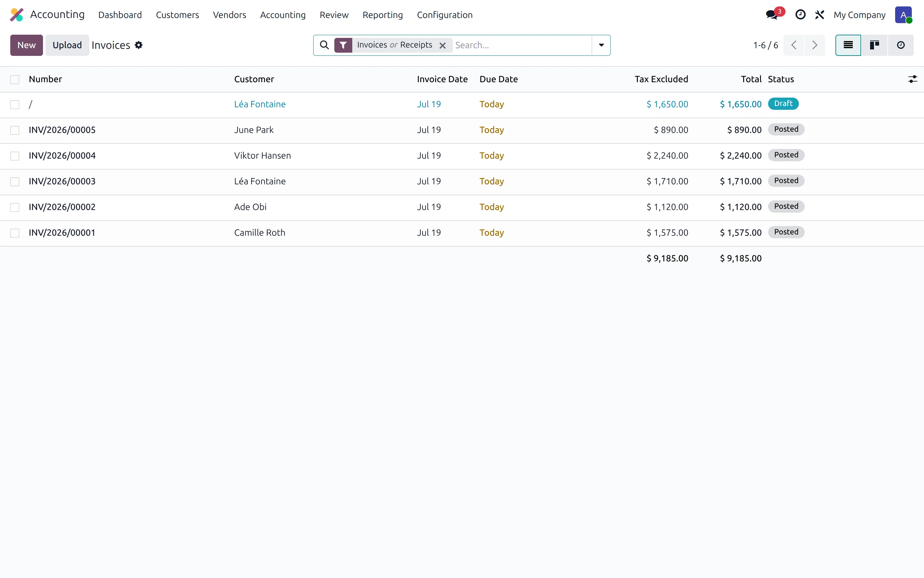Remove the Invoices or Receipts filter
The height and width of the screenshot is (578, 924).
[442, 46]
